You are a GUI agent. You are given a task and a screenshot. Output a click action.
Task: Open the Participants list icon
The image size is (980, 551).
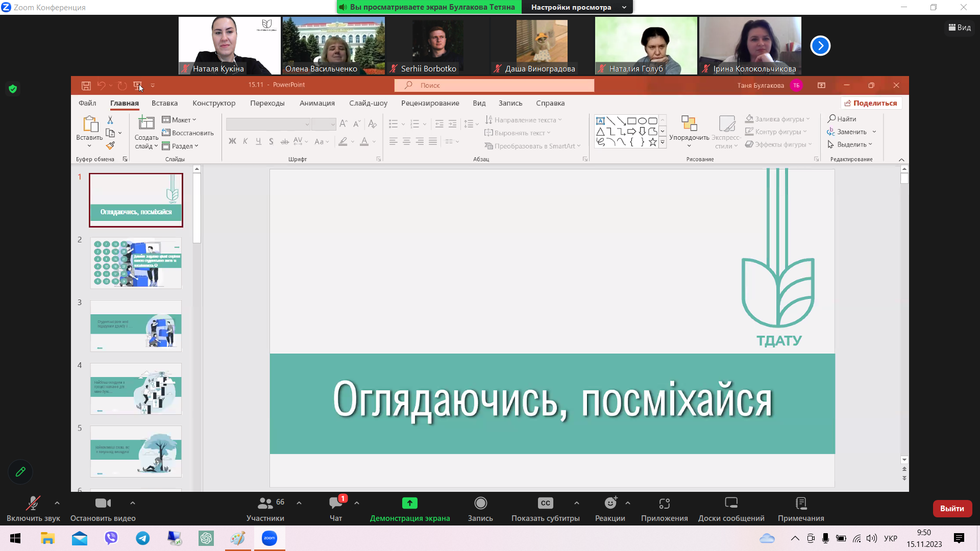point(265,504)
